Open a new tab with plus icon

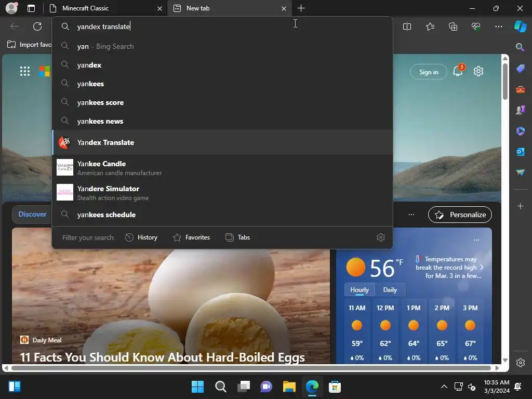click(301, 8)
